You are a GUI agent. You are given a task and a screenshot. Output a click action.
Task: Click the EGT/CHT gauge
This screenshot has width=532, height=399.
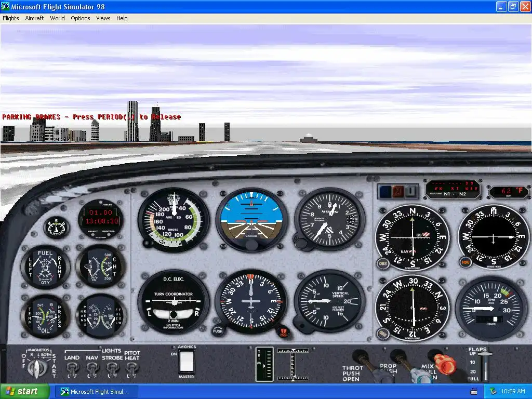point(101,267)
